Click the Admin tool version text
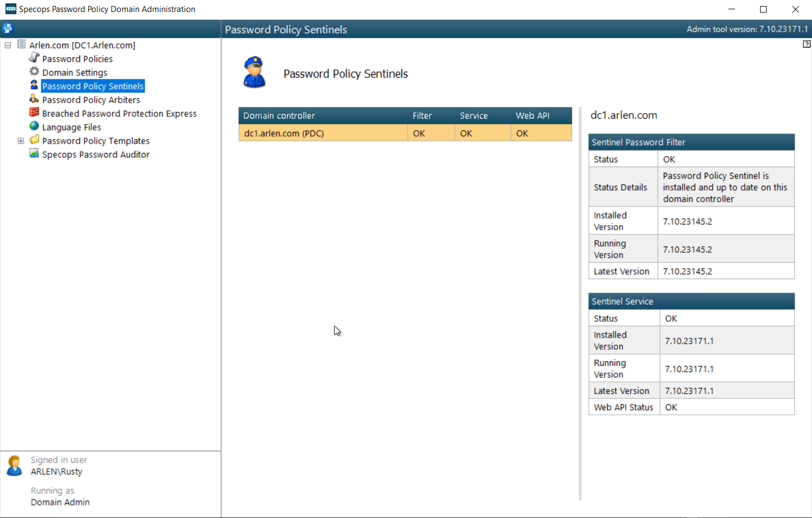Screen dimensions: 812x518 [747, 29]
